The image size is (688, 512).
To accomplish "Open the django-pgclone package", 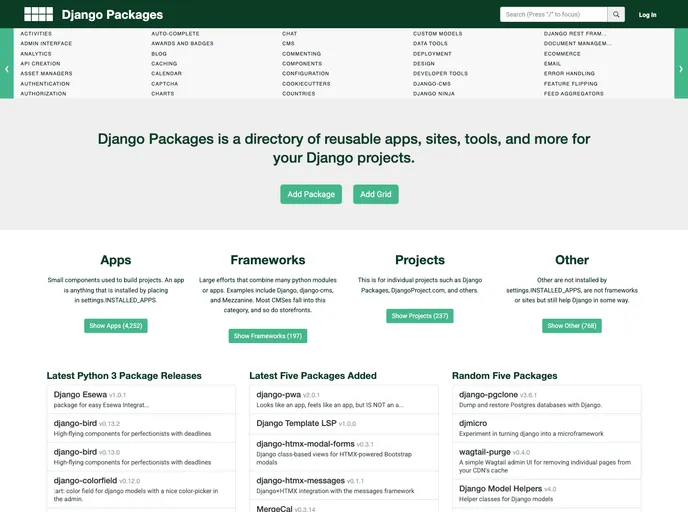I will (x=488, y=394).
